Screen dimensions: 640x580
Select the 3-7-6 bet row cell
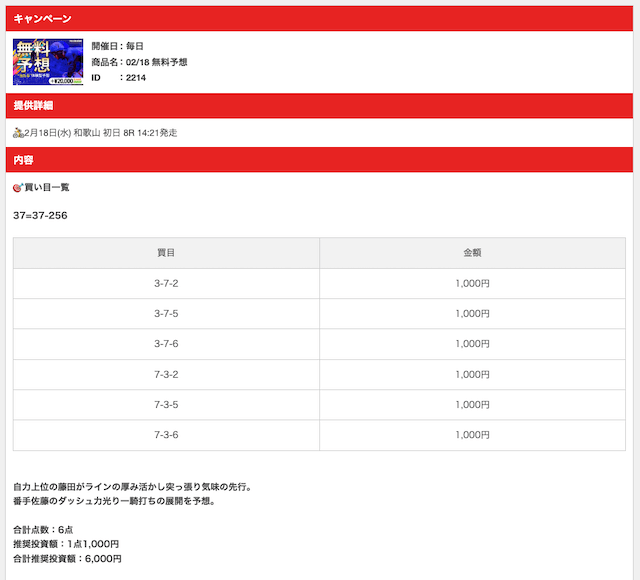[x=166, y=344]
